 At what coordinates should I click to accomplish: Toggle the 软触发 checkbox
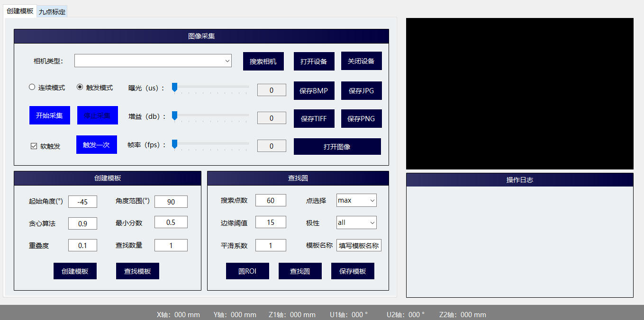(33, 146)
